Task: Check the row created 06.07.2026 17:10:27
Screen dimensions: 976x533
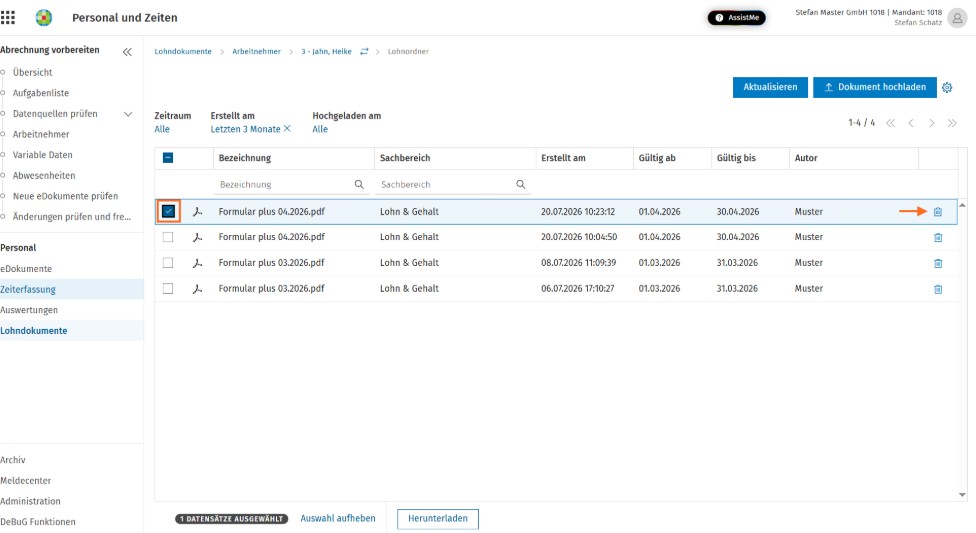Action: point(168,289)
